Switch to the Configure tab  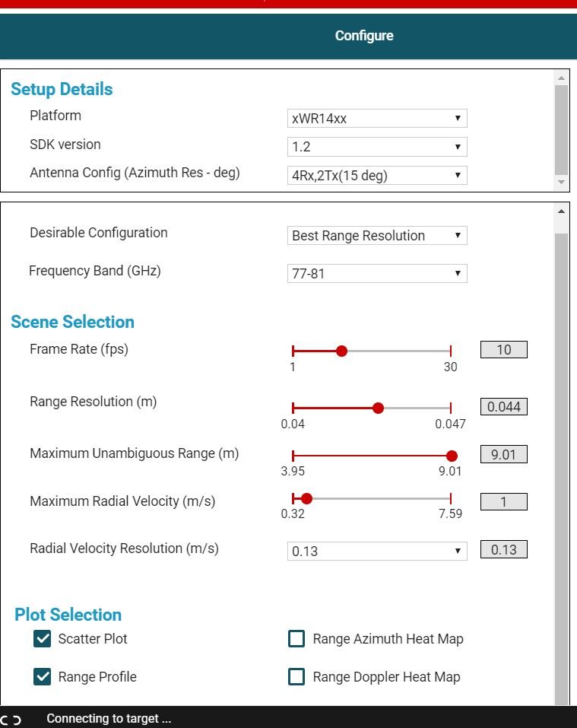(x=364, y=36)
